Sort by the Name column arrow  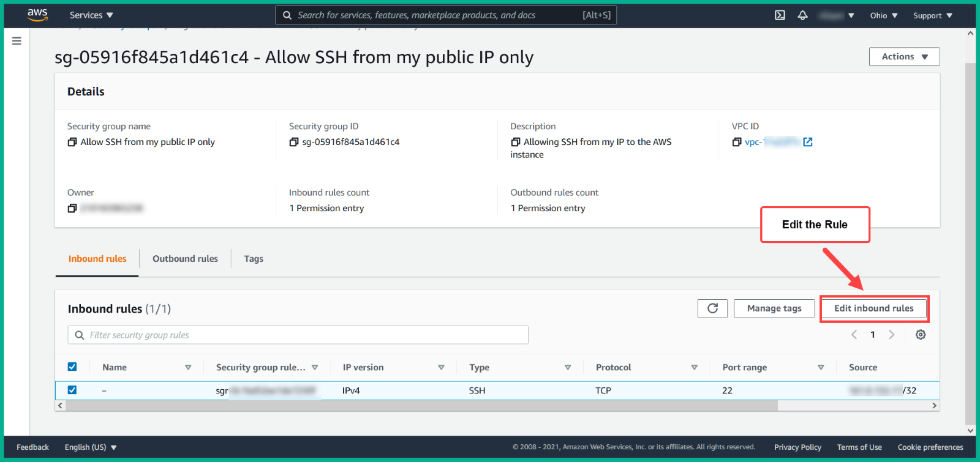[x=188, y=367]
